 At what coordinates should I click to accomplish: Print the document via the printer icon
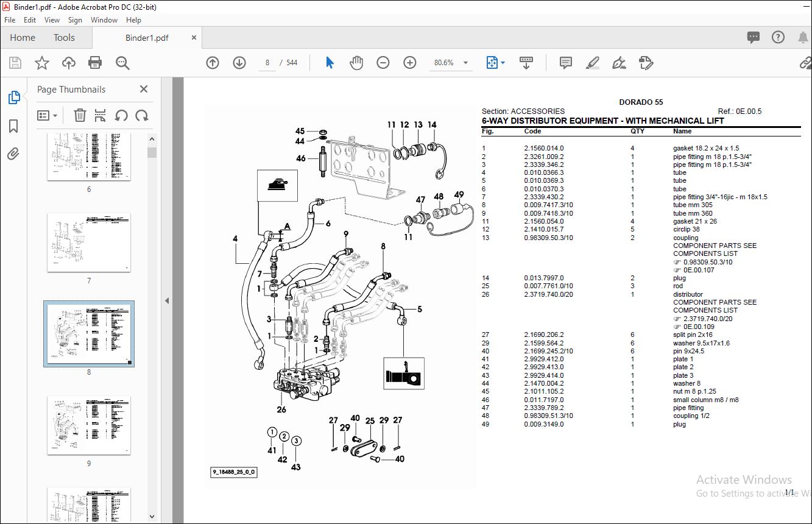pyautogui.click(x=95, y=63)
